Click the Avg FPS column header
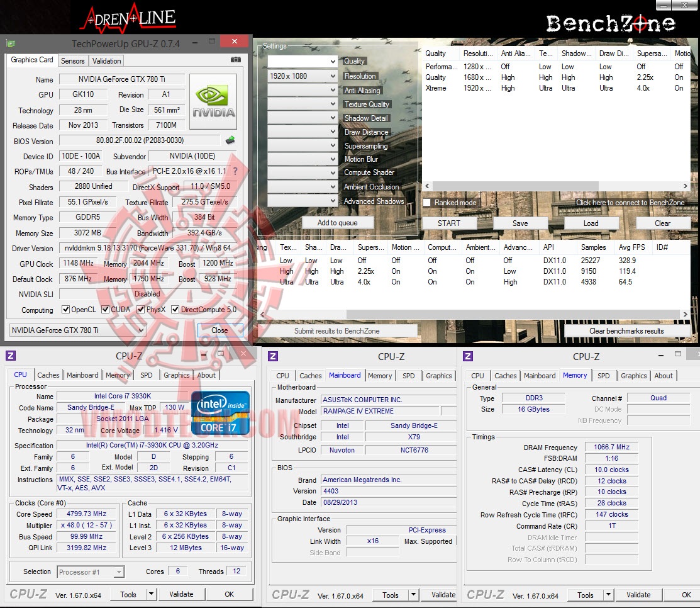 pyautogui.click(x=631, y=247)
